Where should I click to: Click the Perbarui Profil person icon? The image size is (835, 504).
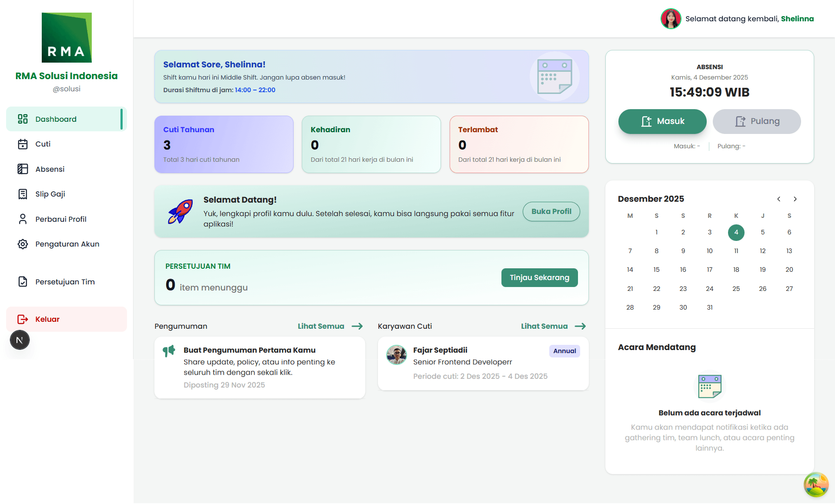[x=23, y=219]
